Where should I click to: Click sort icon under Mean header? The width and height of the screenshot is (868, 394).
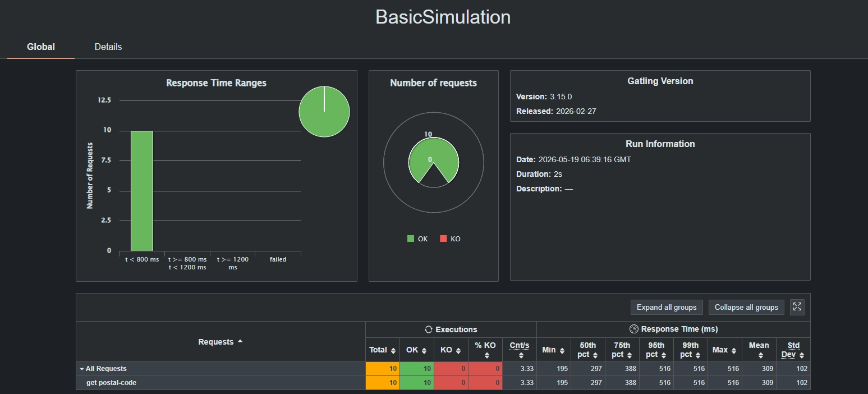click(760, 356)
